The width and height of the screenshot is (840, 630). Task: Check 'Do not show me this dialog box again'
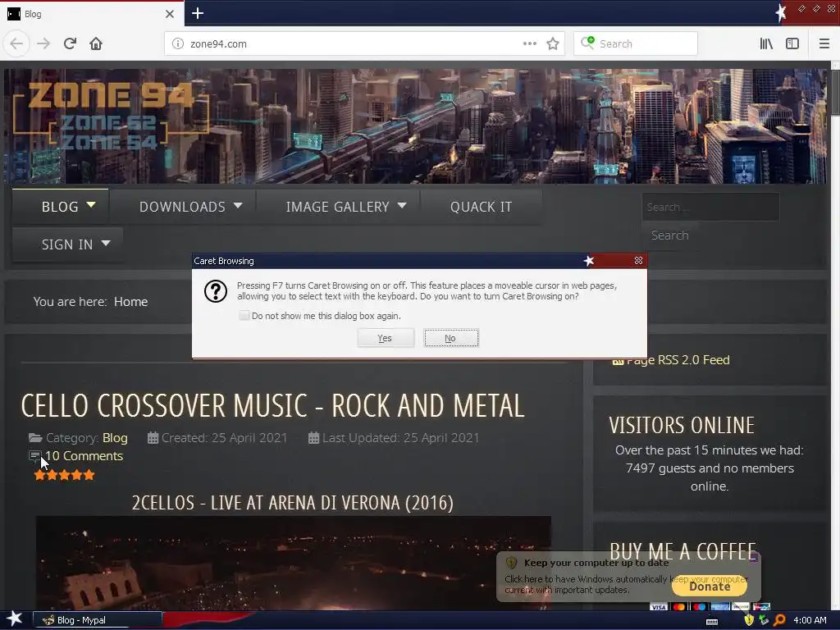click(x=244, y=316)
